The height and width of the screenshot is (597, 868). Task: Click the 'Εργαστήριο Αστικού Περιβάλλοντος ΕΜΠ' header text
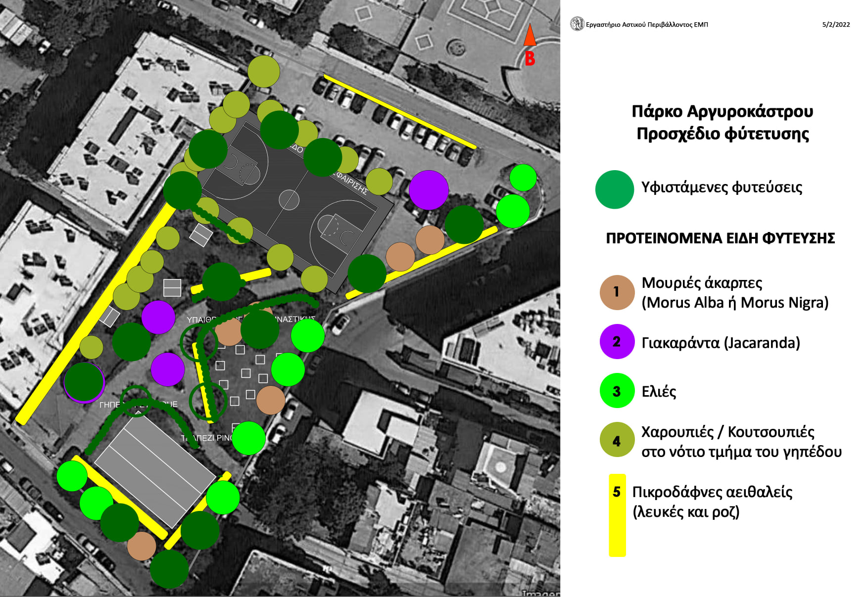pos(647,24)
